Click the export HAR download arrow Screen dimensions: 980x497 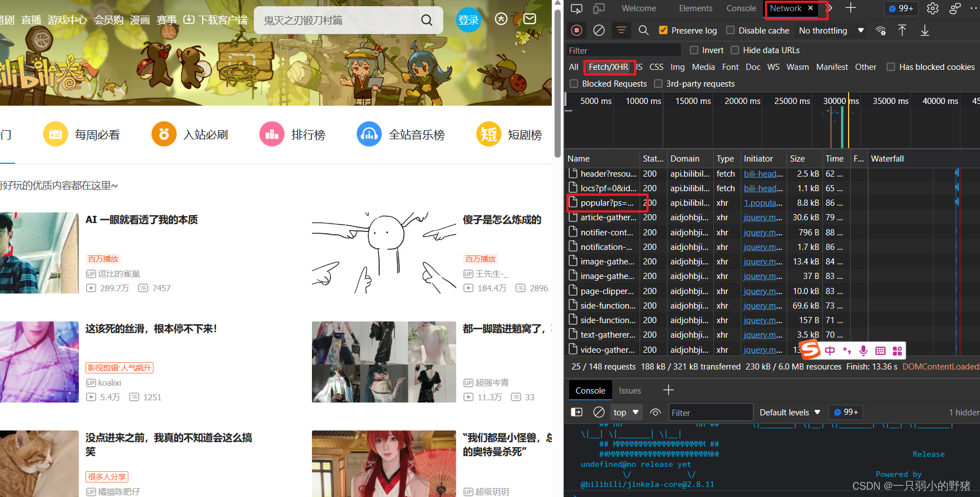coord(925,30)
